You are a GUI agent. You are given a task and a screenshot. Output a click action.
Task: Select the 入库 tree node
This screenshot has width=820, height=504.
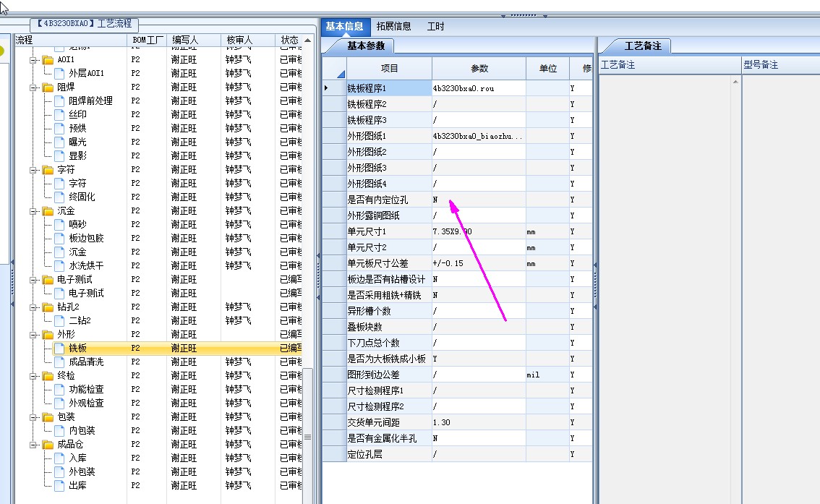(x=77, y=458)
